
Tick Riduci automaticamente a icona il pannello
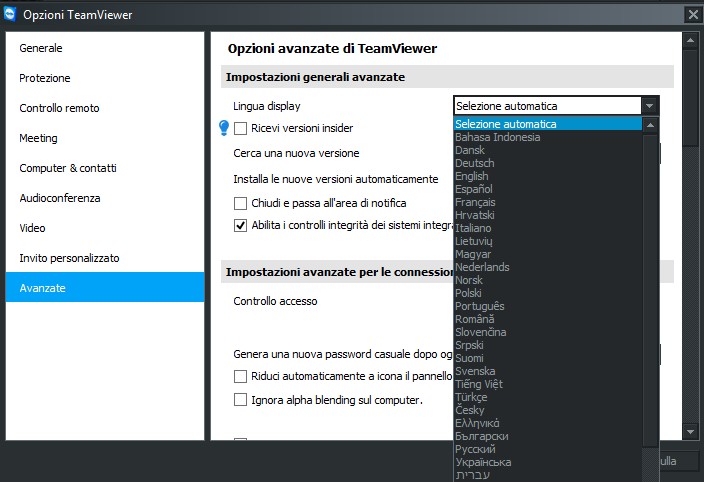(241, 376)
